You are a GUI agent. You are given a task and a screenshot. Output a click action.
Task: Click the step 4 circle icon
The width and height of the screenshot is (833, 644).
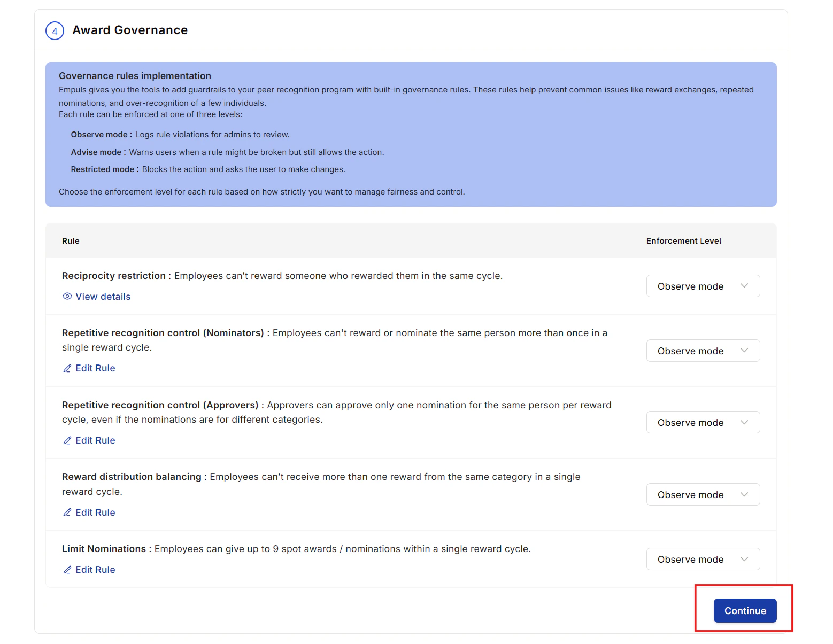pos(55,31)
